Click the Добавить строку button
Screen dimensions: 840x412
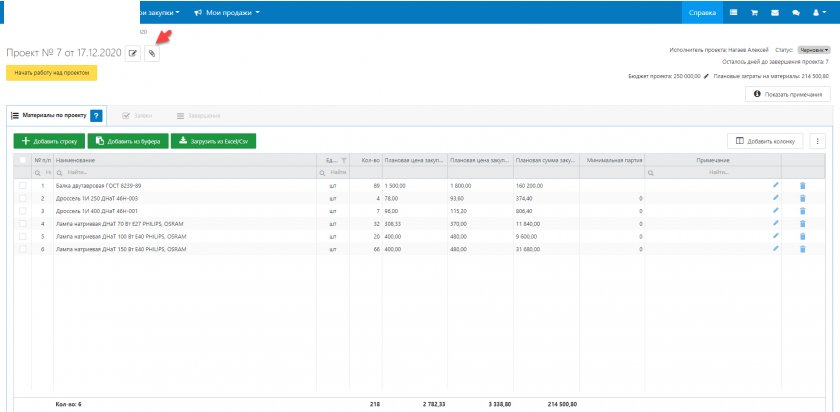[49, 141]
